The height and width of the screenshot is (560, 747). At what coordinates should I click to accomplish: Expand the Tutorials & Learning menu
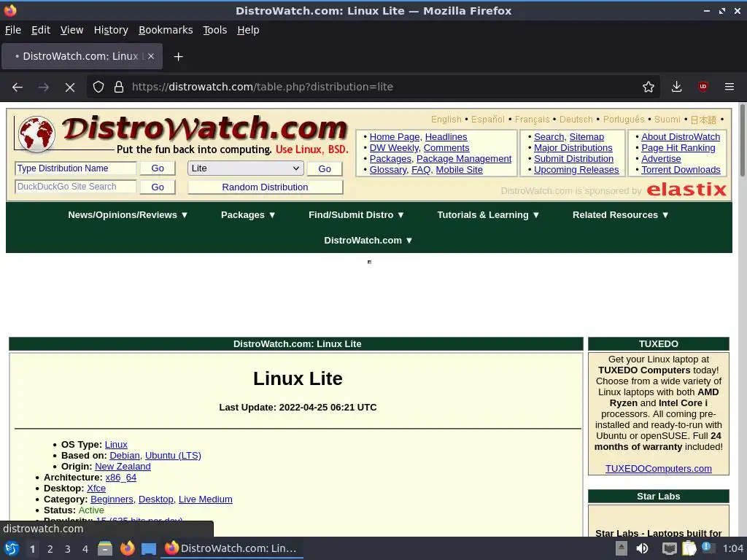pos(488,215)
